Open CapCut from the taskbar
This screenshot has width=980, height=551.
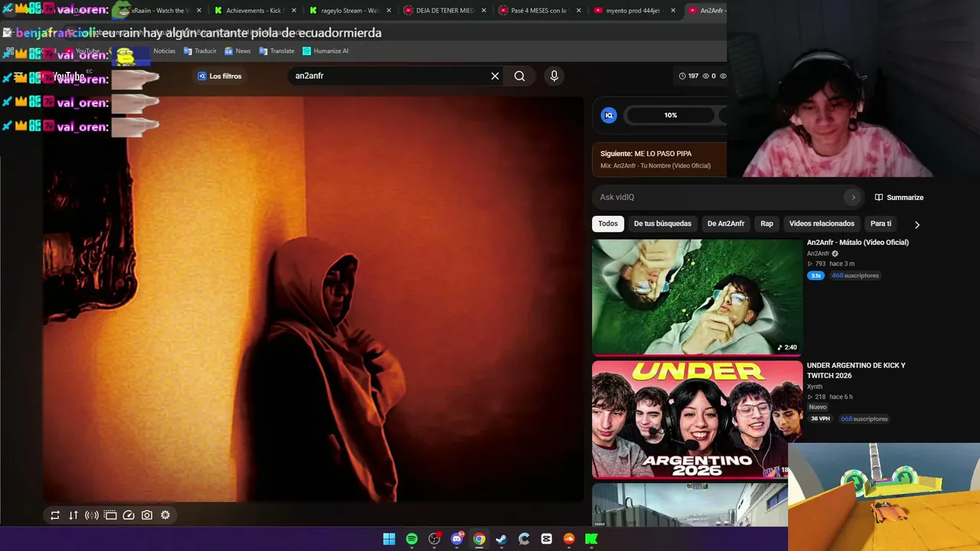pyautogui.click(x=547, y=539)
